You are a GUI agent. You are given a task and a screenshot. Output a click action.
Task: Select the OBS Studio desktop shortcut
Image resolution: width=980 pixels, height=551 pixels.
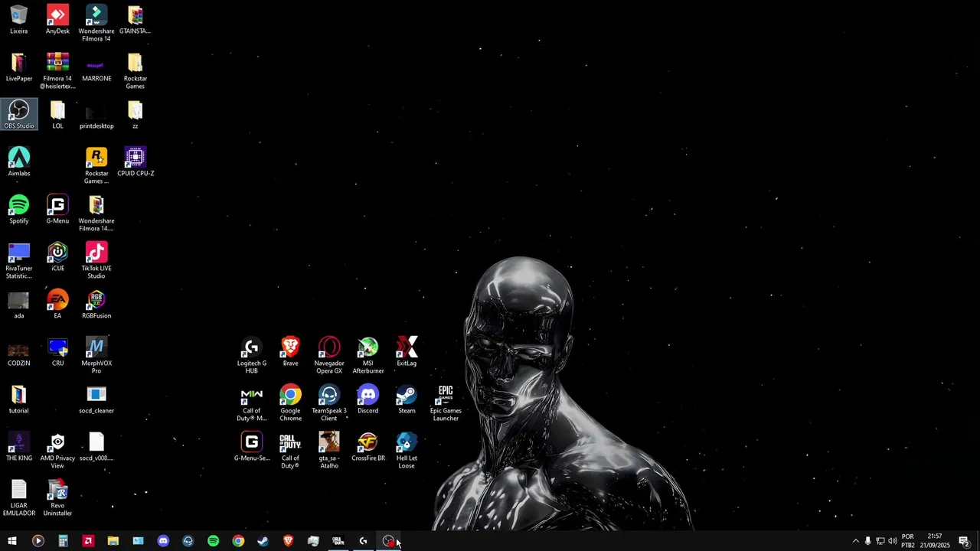pos(19,115)
